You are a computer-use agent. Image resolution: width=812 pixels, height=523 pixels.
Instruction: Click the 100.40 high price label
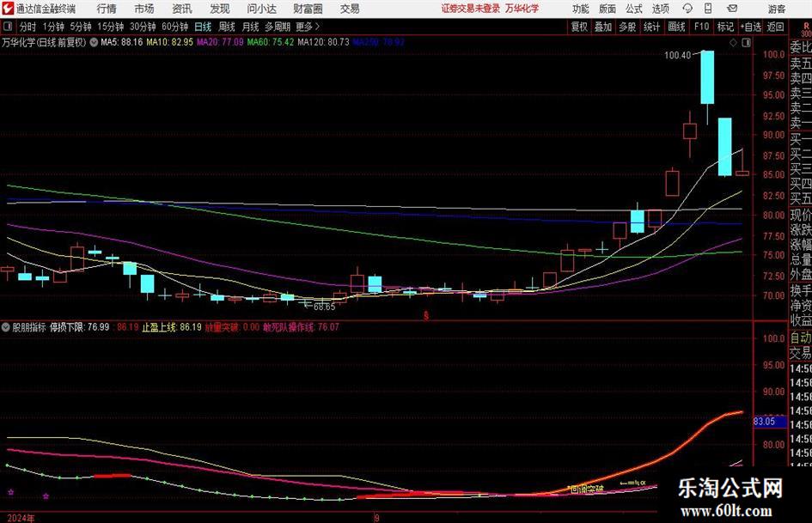click(677, 55)
